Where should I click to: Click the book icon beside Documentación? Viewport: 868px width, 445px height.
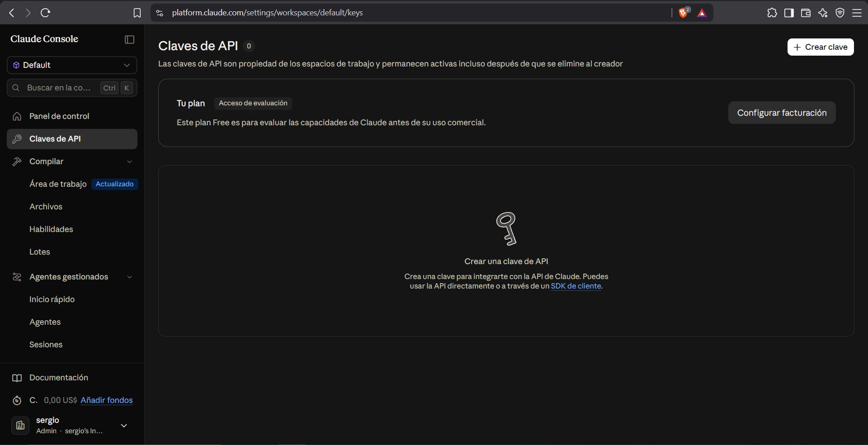coord(17,378)
